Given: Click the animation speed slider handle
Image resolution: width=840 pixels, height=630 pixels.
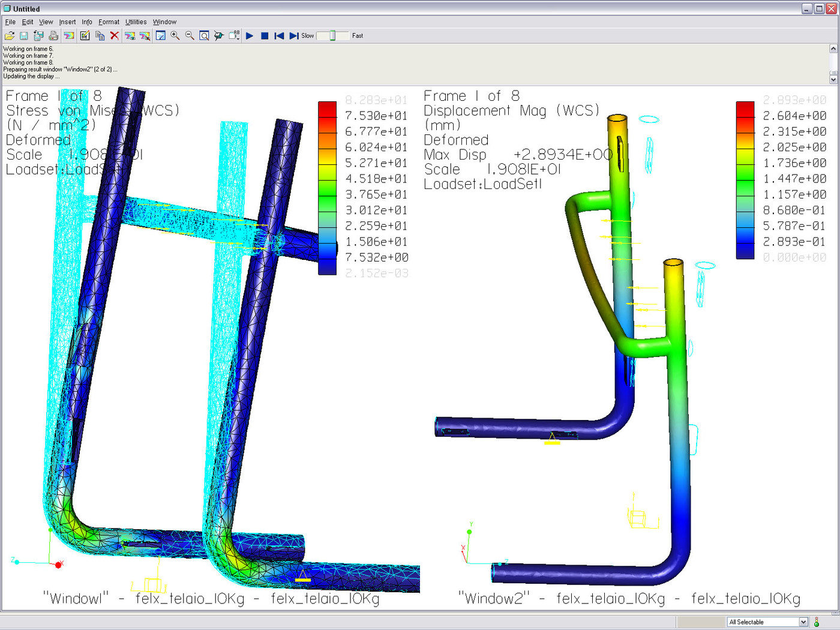Looking at the screenshot, I should click(x=332, y=36).
